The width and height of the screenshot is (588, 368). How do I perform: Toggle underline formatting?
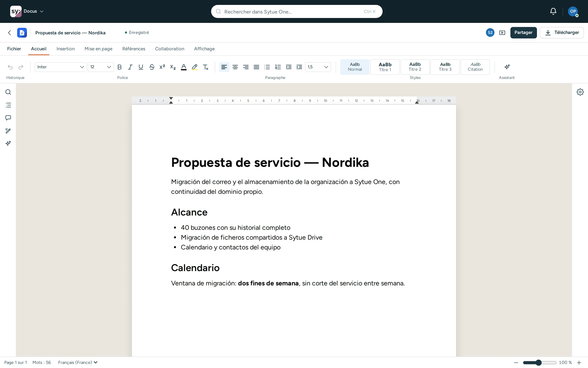tap(141, 67)
